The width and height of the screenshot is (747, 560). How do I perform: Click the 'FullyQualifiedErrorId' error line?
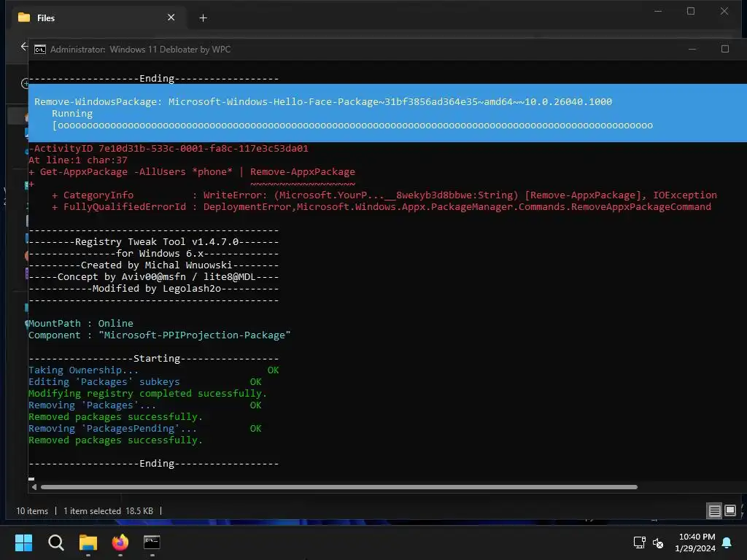coord(382,206)
